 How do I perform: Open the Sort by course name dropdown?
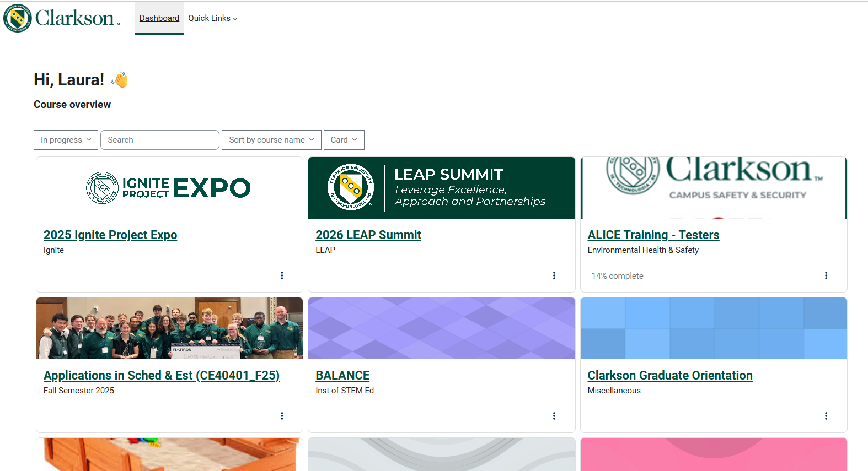(x=271, y=140)
